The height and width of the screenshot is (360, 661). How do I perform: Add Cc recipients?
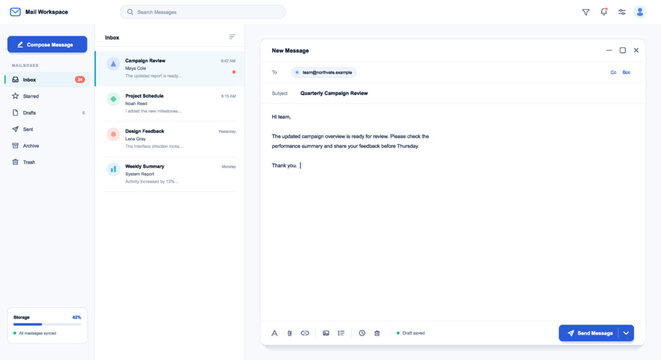click(613, 73)
